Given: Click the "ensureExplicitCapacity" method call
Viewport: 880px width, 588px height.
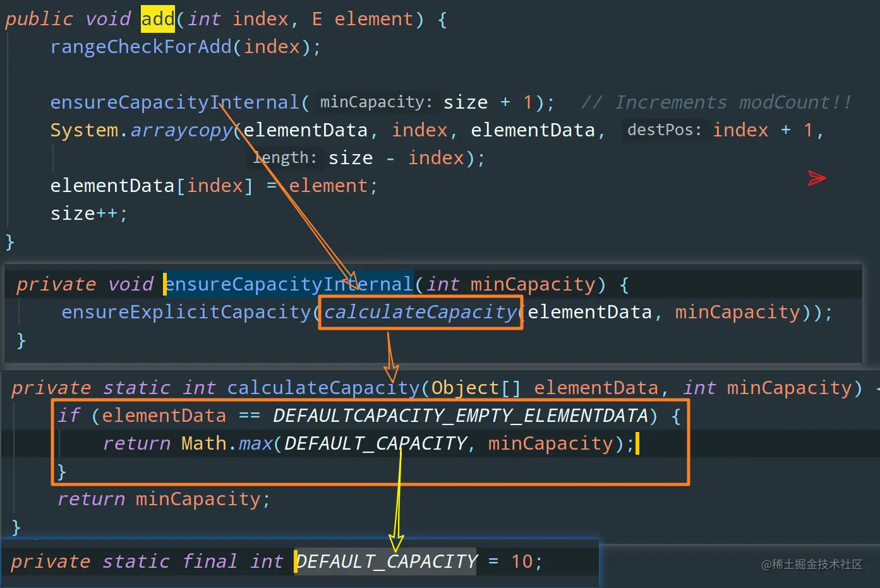Looking at the screenshot, I should [186, 312].
